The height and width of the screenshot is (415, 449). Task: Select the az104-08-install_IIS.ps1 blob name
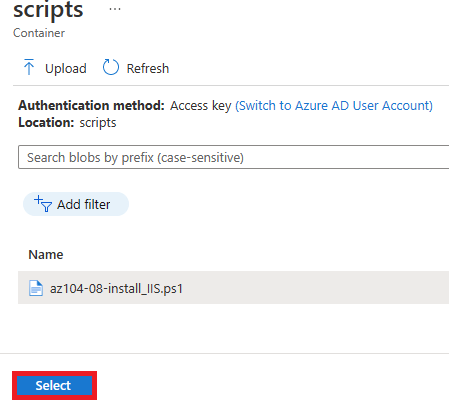116,288
